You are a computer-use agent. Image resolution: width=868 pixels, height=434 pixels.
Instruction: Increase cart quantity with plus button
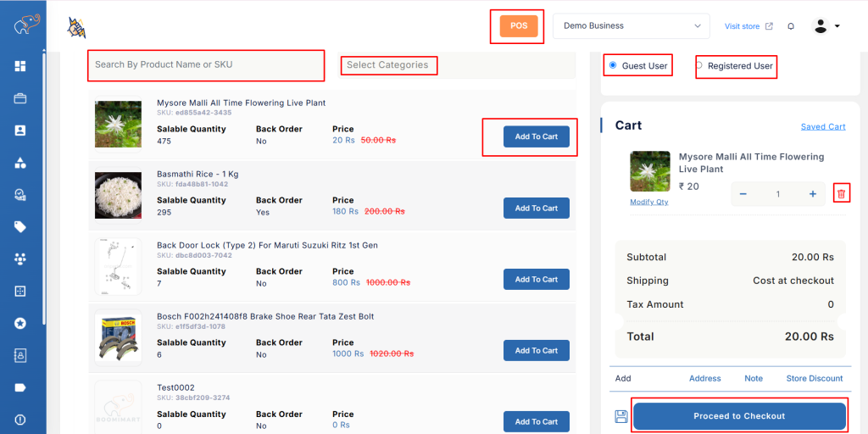click(x=812, y=194)
